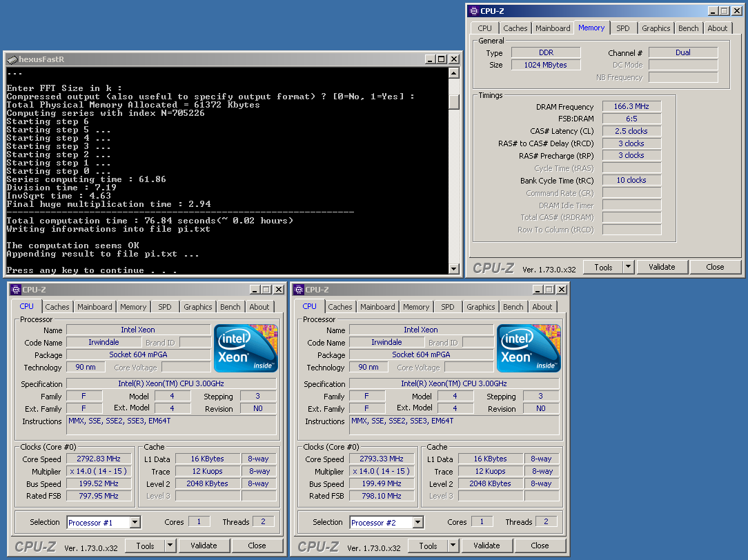Viewport: 748px width, 560px height.
Task: Open the SPD tab in the Processor #2 window
Action: tap(447, 307)
